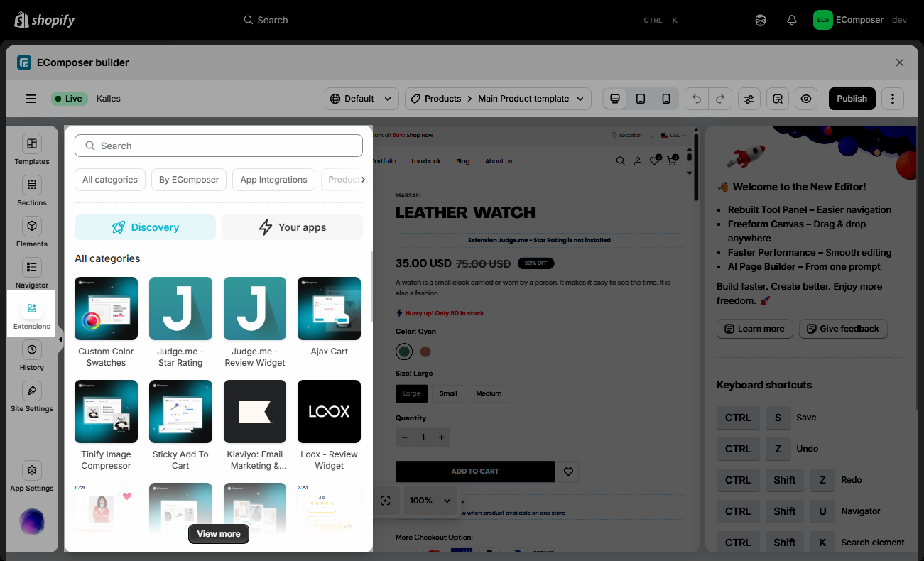
Task: Open the 100% zoom level dropdown
Action: [x=430, y=501]
